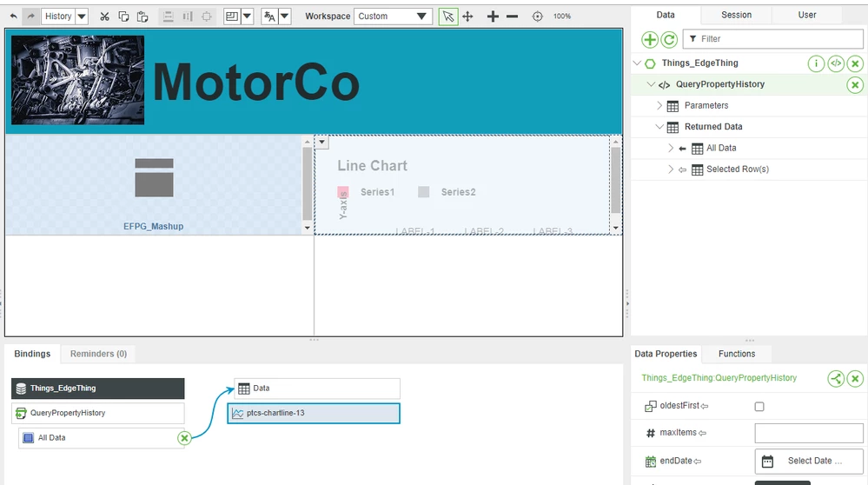Click the Filter input field
Viewport: 868px width, 485px height.
(772, 39)
